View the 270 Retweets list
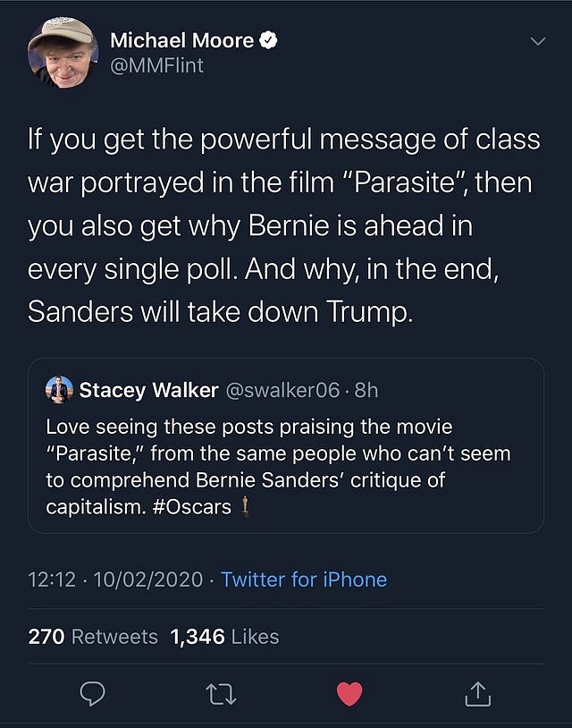This screenshot has height=728, width=572. point(93,637)
